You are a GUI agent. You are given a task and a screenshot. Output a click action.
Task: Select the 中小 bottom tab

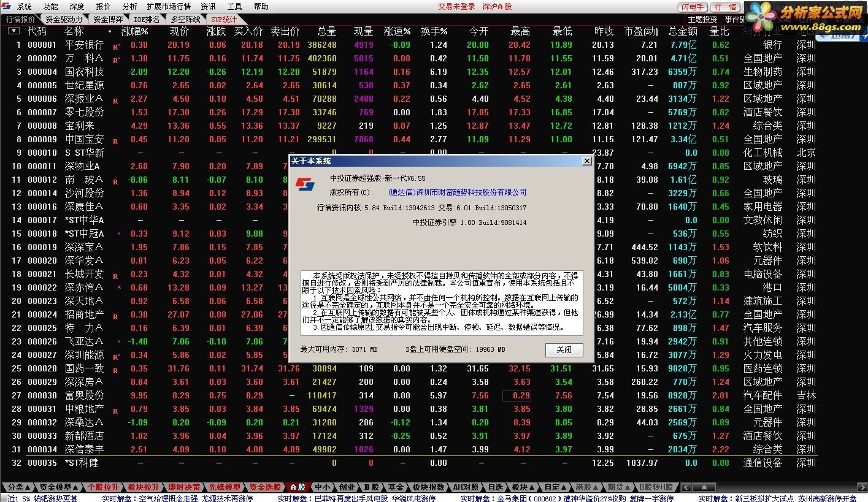(x=321, y=487)
